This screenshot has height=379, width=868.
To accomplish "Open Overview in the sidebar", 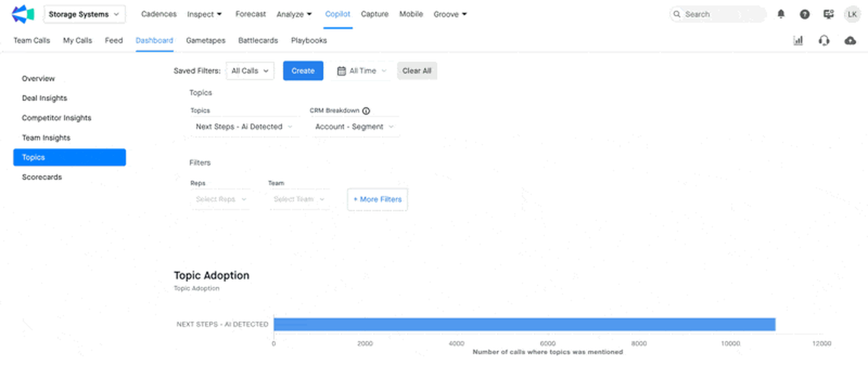I will tap(38, 79).
